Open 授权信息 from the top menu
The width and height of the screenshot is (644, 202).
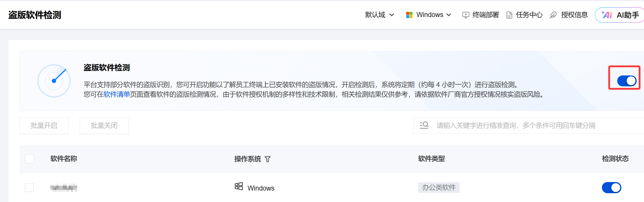point(574,15)
